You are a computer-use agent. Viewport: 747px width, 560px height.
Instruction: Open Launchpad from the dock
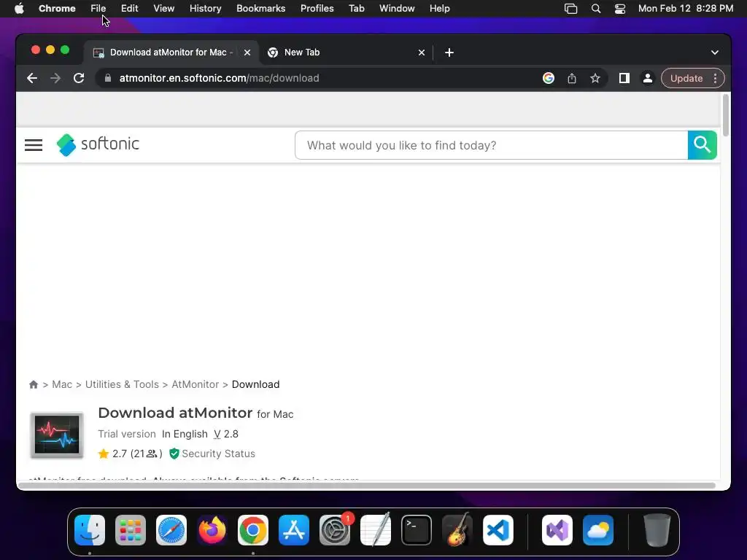click(131, 530)
